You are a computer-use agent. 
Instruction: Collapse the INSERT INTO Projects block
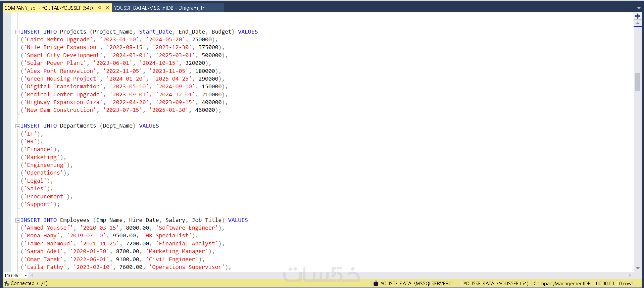point(17,32)
